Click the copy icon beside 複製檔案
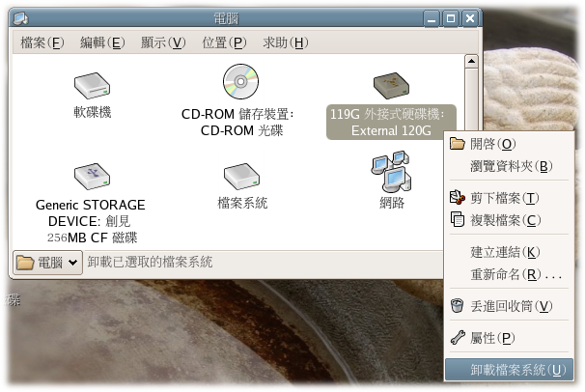Viewport: 585px width, 392px height. [x=457, y=219]
